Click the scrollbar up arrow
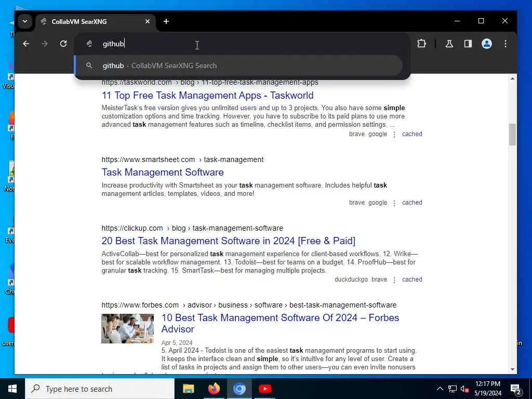This screenshot has width=532, height=399. pyautogui.click(x=512, y=78)
